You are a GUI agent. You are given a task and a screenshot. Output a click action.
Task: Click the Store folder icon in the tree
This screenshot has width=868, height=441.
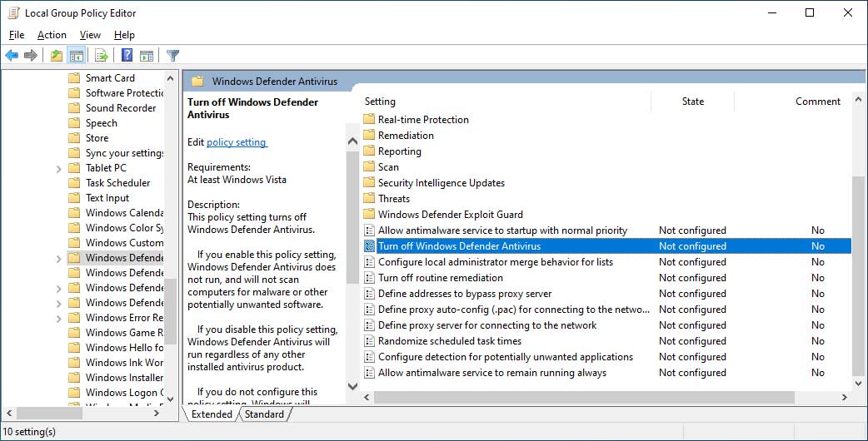(x=74, y=137)
